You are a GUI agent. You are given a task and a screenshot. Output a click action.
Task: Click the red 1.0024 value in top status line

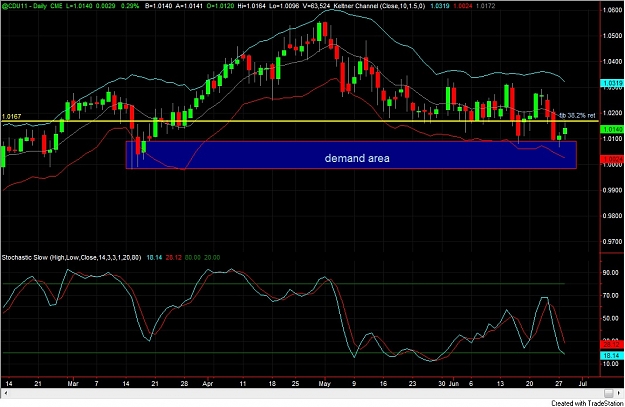(x=463, y=6)
